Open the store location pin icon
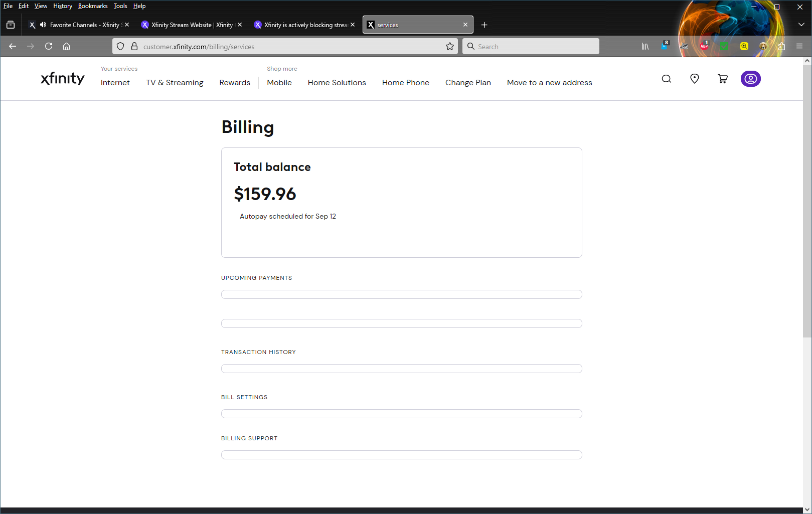The image size is (812, 514). tap(695, 79)
